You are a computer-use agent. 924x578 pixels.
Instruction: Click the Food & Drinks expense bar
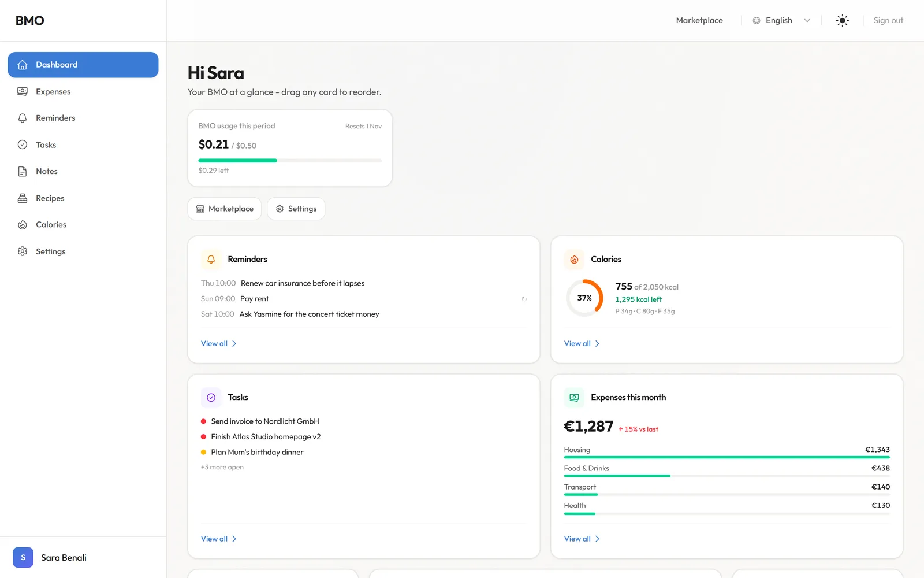coord(726,476)
